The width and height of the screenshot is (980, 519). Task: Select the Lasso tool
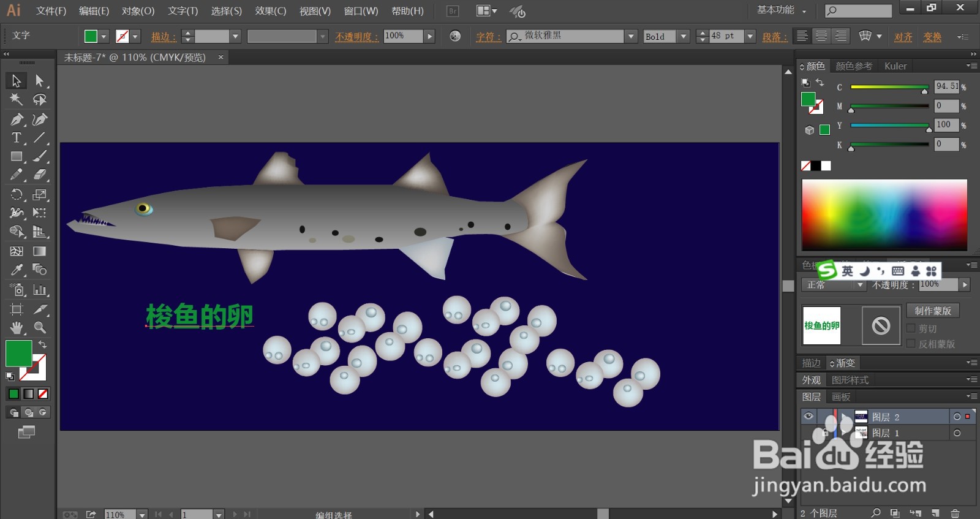(40, 99)
